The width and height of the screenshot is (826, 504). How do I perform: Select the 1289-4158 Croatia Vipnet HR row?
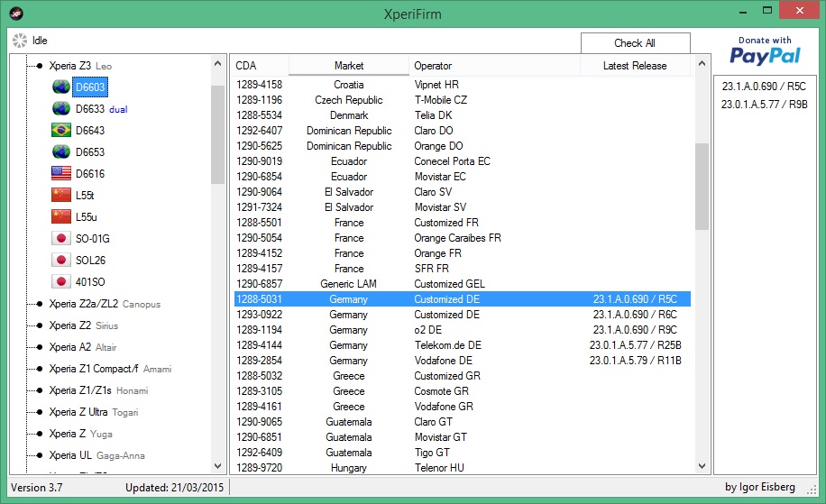point(462,84)
